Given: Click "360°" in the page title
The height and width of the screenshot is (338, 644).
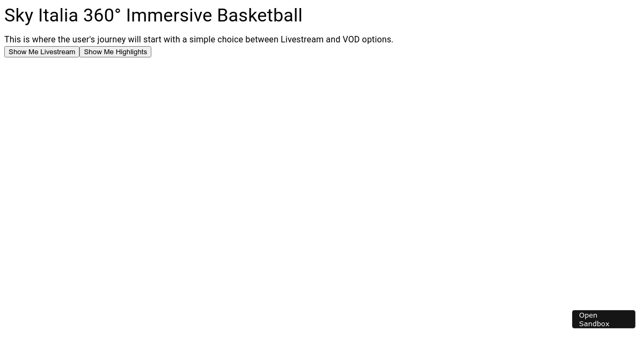Looking at the screenshot, I should pyautogui.click(x=102, y=16).
